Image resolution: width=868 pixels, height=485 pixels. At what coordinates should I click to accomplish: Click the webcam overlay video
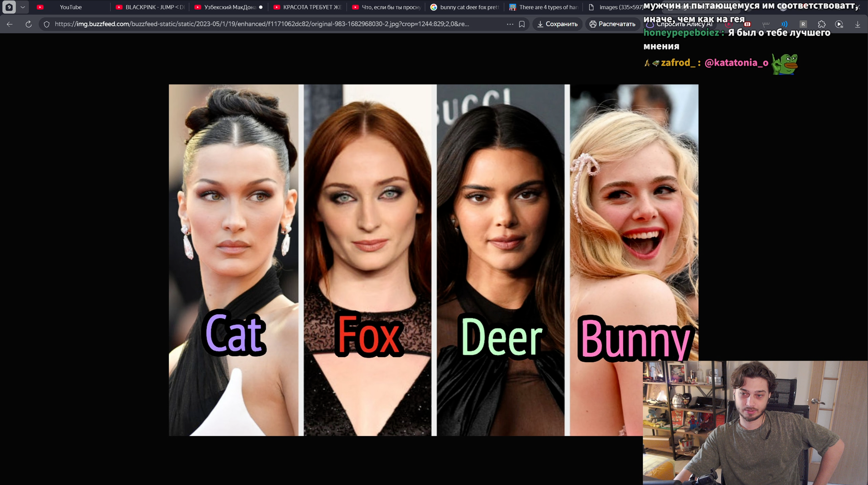coord(755,423)
